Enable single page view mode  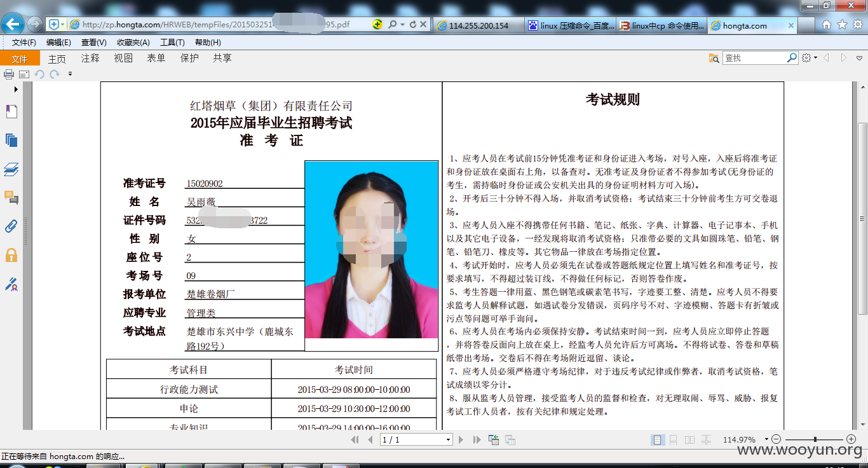point(658,439)
